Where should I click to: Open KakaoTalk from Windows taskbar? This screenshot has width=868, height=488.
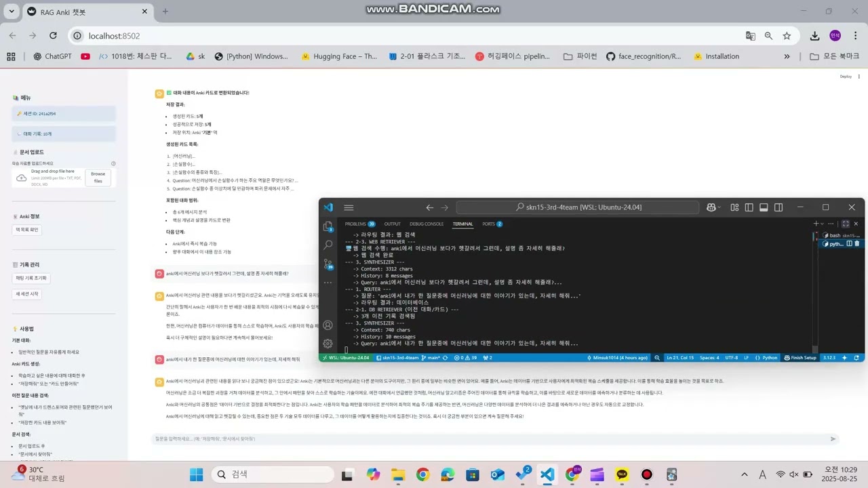click(x=622, y=474)
